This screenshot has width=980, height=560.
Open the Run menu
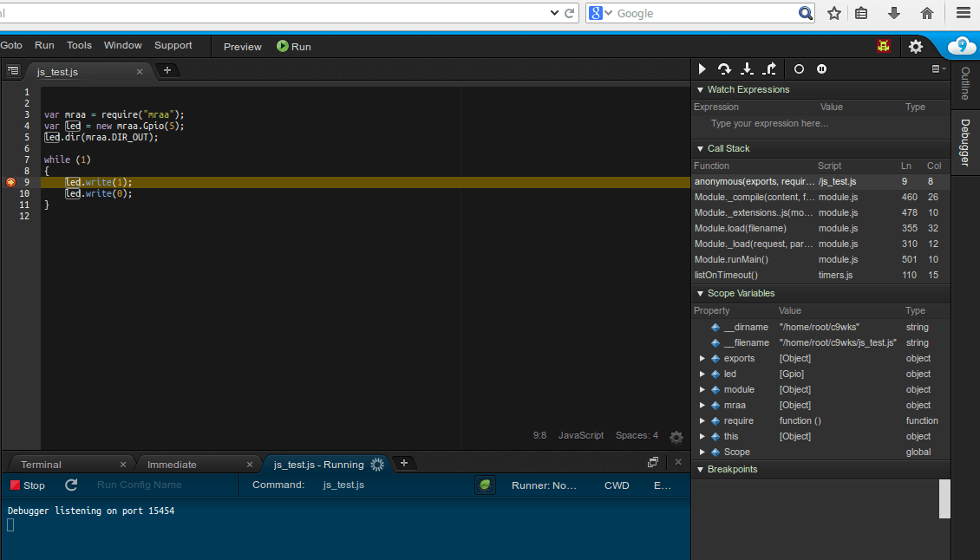click(x=44, y=45)
